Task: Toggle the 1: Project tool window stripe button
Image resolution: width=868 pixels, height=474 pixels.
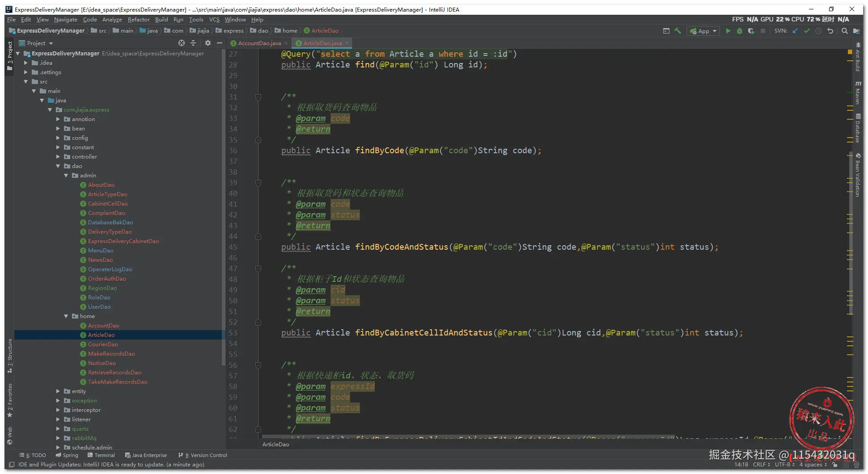Action: click(10, 56)
